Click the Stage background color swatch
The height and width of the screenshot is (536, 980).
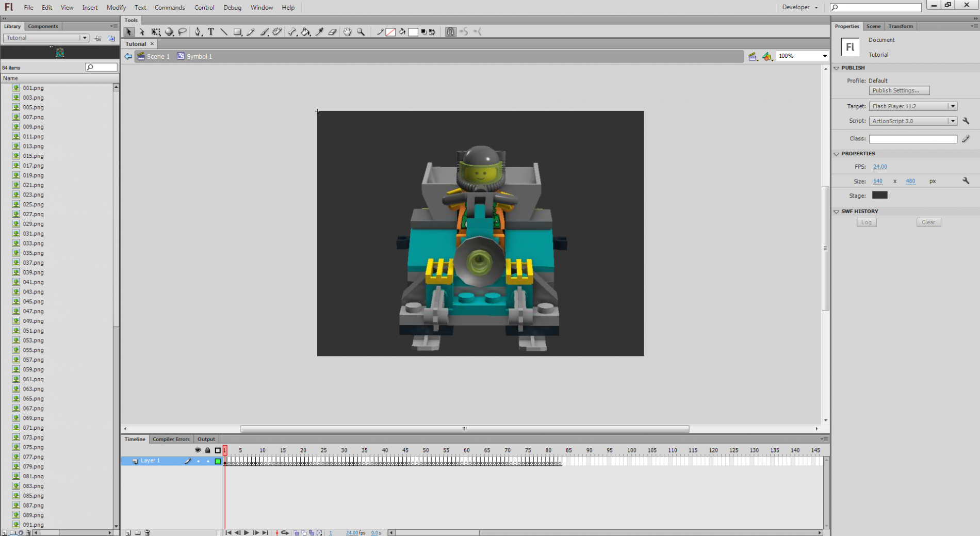[880, 195]
